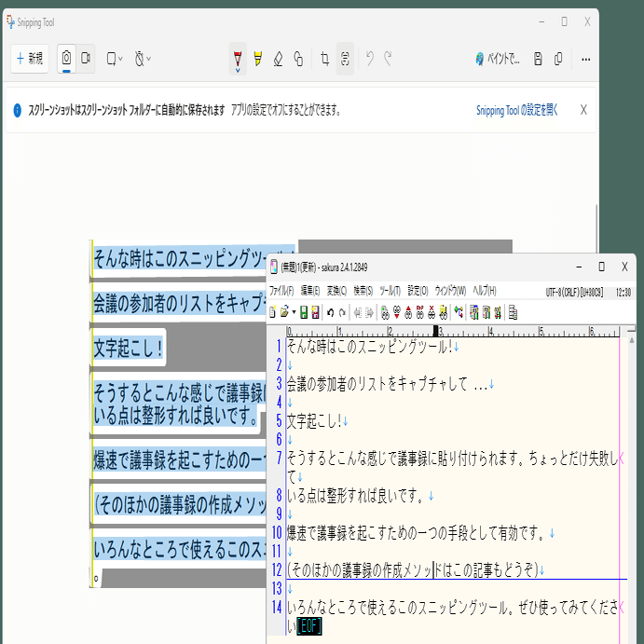Undo in the sakura editor toolbar
Image resolution: width=644 pixels, height=644 pixels.
coord(330,312)
